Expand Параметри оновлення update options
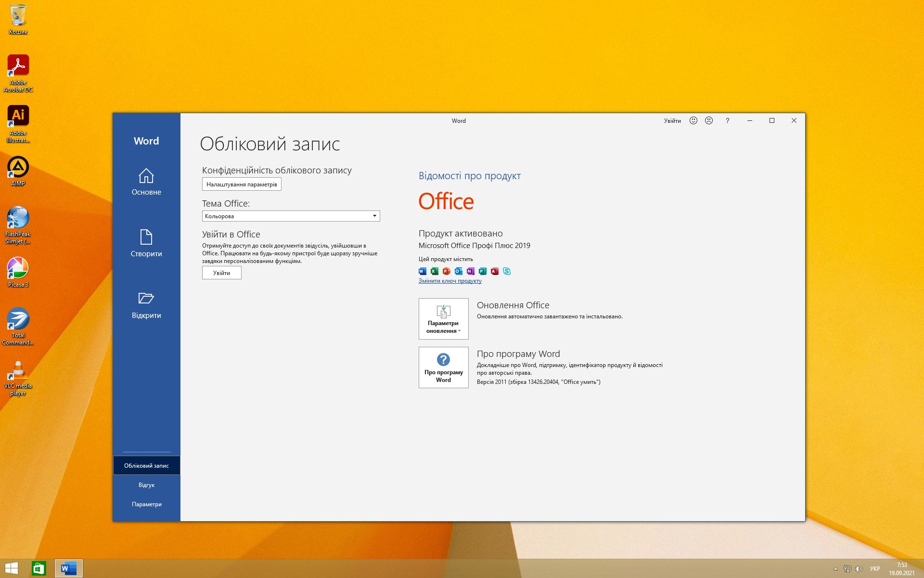Image resolution: width=924 pixels, height=578 pixels. tap(443, 318)
